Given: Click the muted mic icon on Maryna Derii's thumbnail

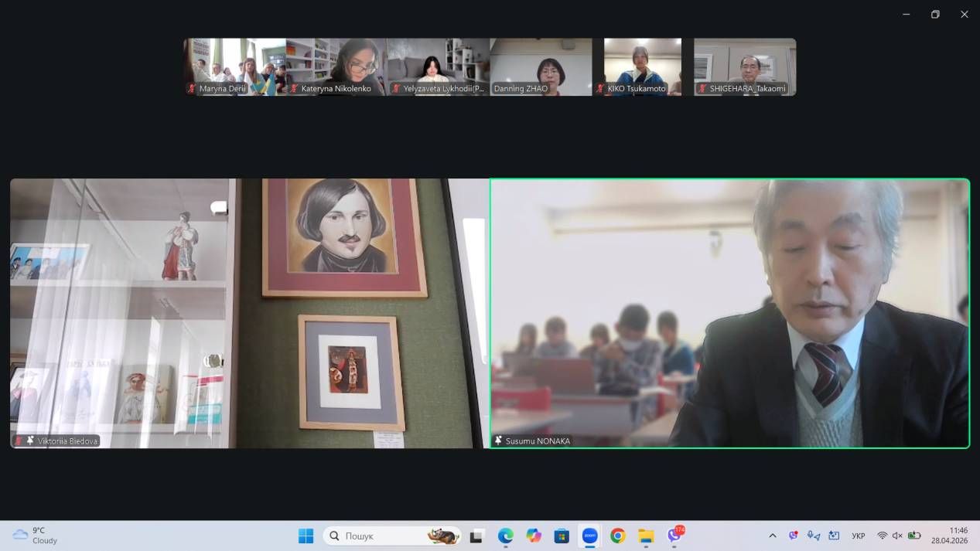Looking at the screenshot, I should [x=193, y=88].
